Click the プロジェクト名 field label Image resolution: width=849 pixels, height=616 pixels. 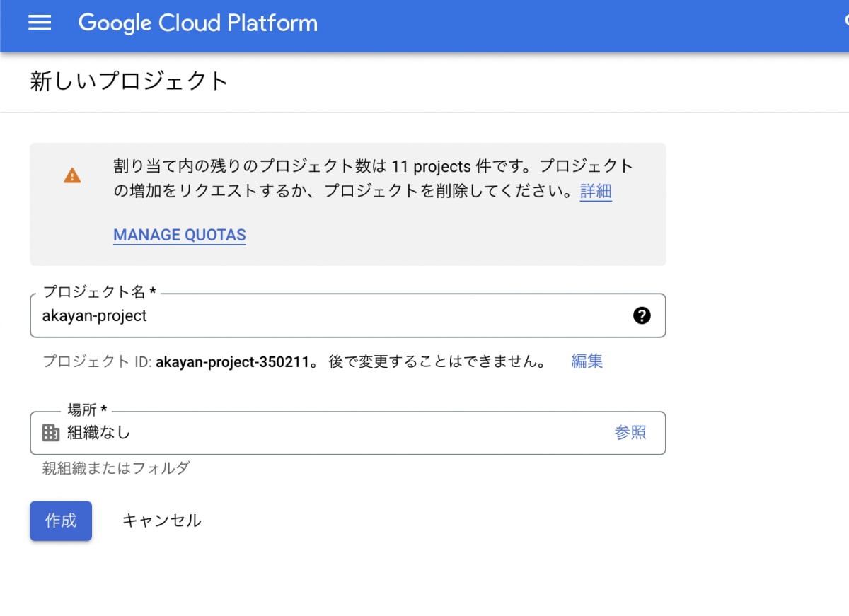tap(99, 292)
